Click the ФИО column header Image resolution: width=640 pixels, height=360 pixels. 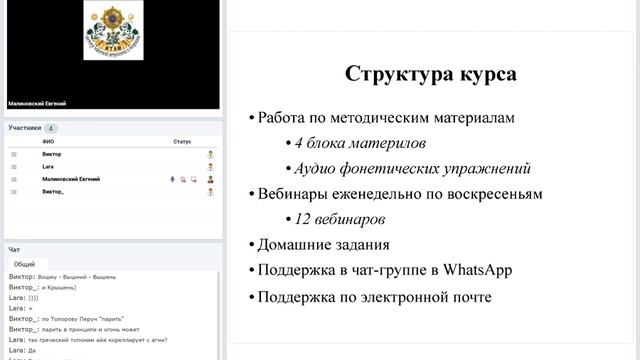(x=48, y=142)
